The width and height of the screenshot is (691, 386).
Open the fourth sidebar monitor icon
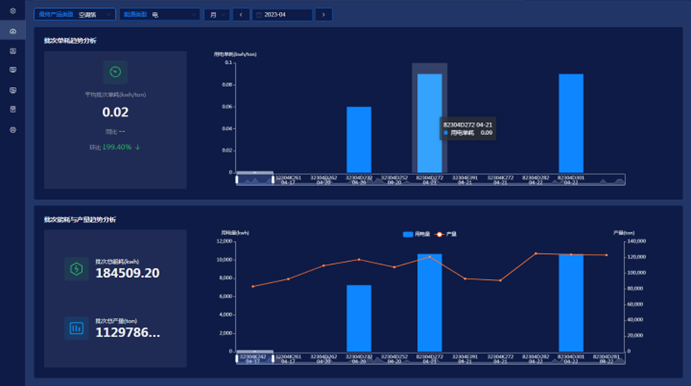(13, 70)
